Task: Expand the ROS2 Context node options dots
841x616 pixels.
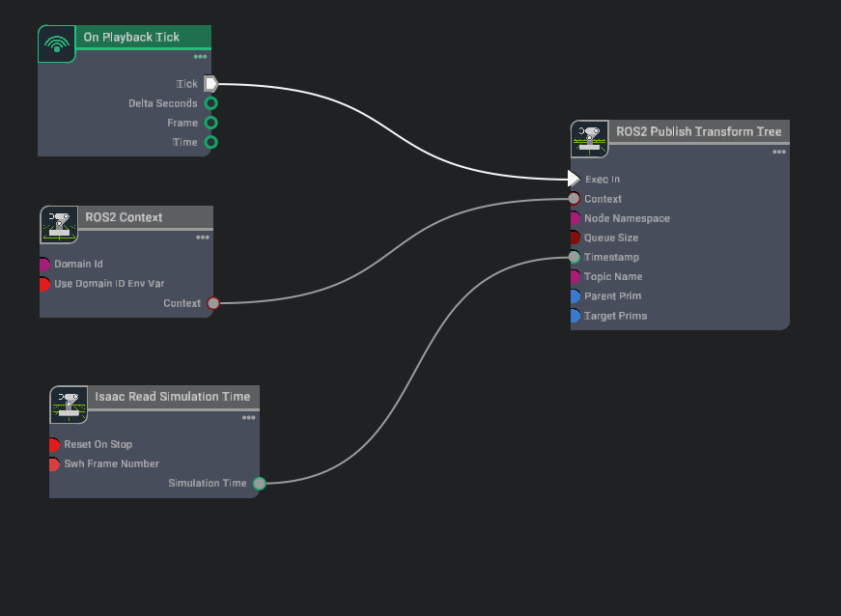Action: (x=202, y=238)
